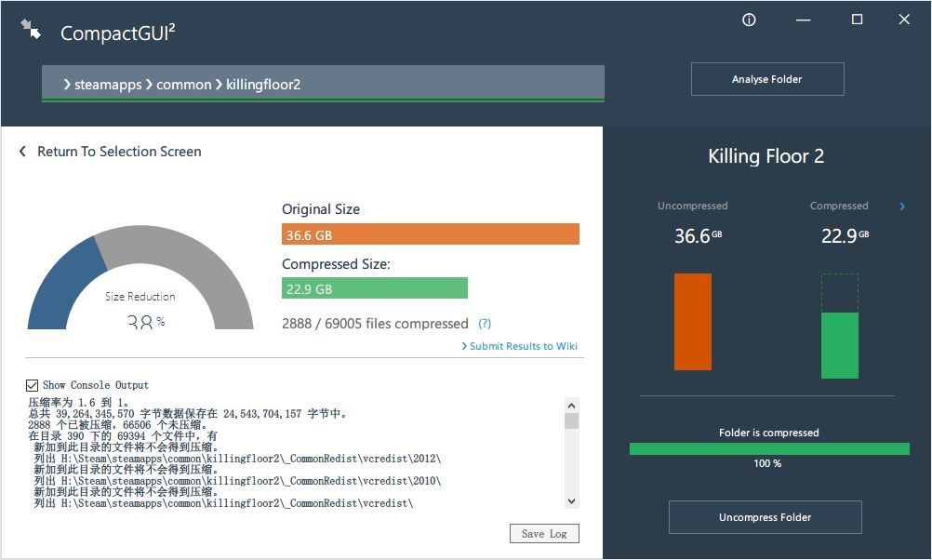
Task: Maximize the CompactGUI window
Action: [857, 20]
